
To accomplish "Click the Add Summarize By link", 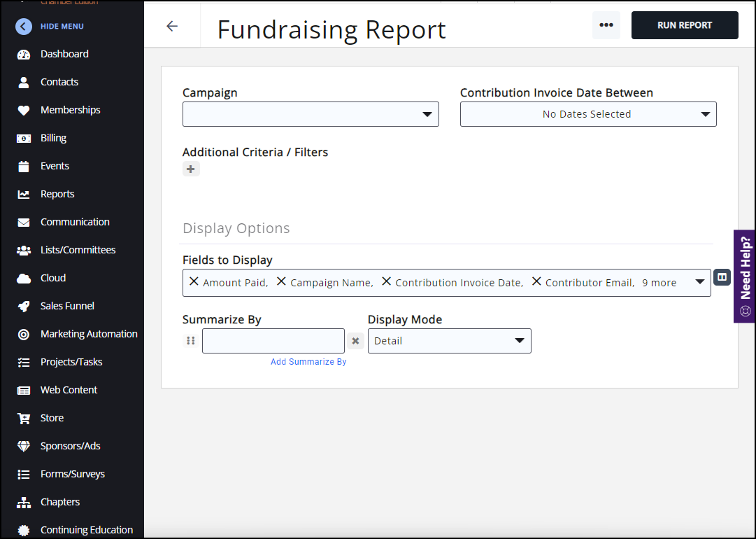I will click(308, 362).
